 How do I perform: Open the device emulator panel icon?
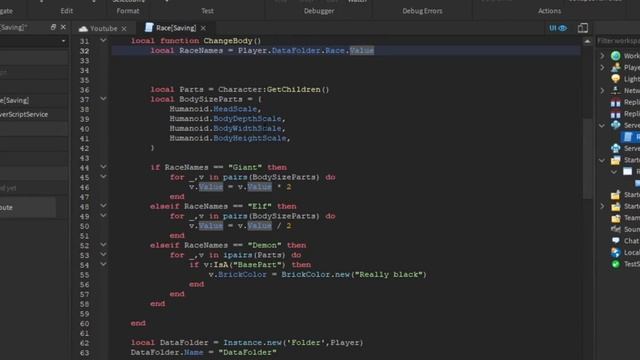(x=583, y=28)
